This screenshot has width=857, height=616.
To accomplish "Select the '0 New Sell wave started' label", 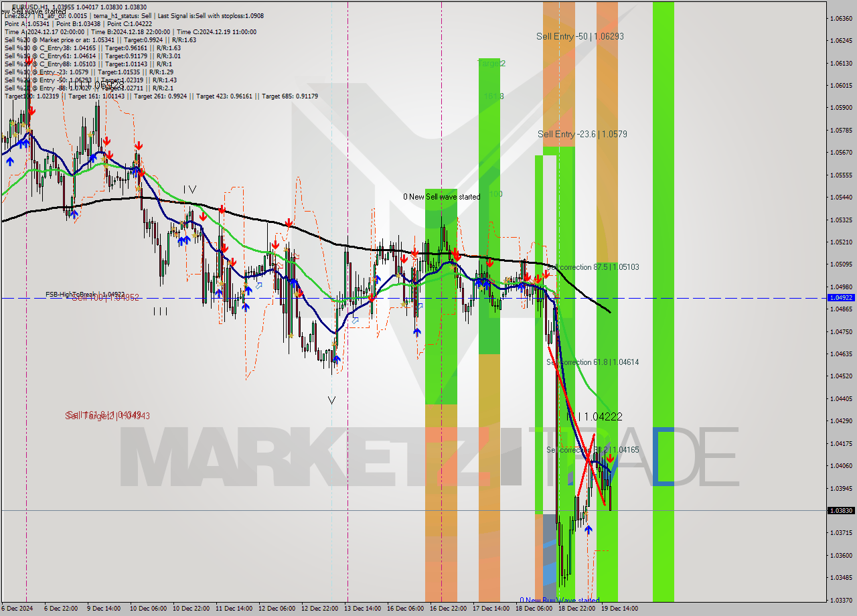I will (x=441, y=197).
